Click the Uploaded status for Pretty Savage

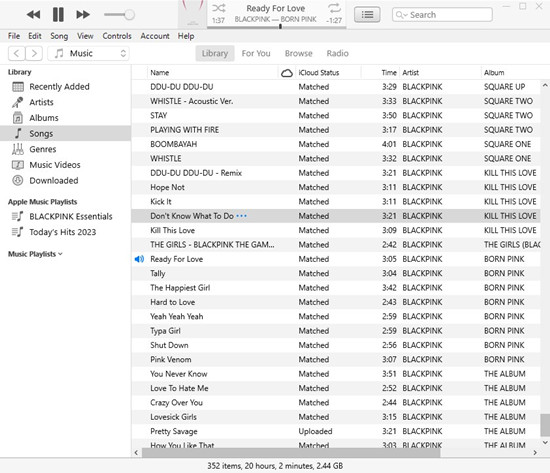coord(315,432)
